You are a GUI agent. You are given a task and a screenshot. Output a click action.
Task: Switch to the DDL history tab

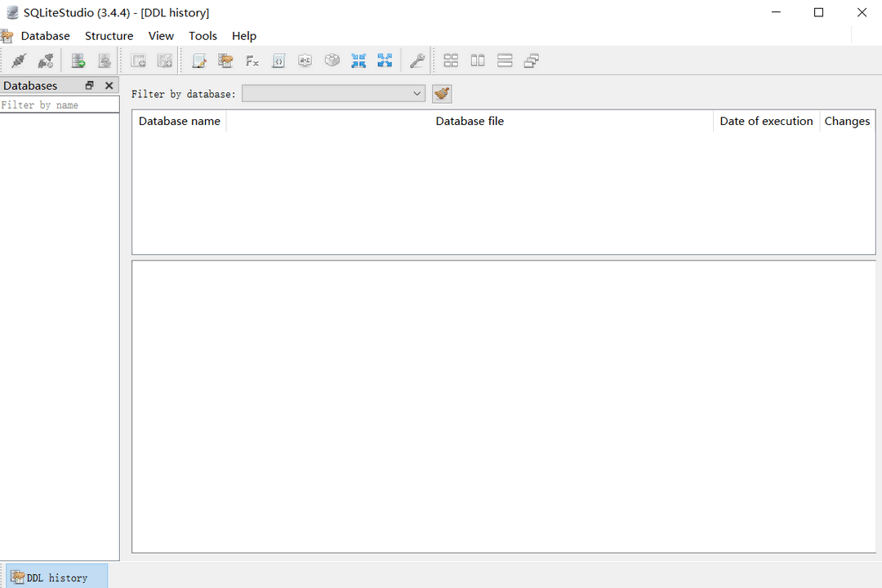[x=56, y=577]
